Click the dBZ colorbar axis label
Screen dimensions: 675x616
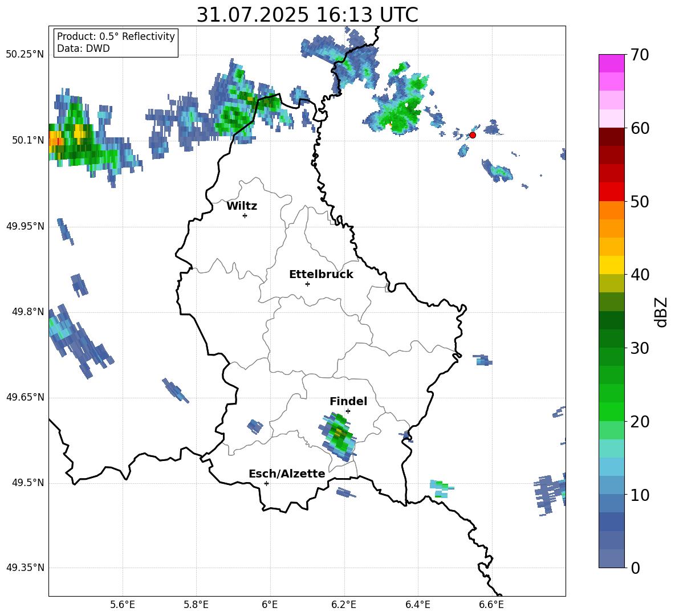tap(661, 312)
